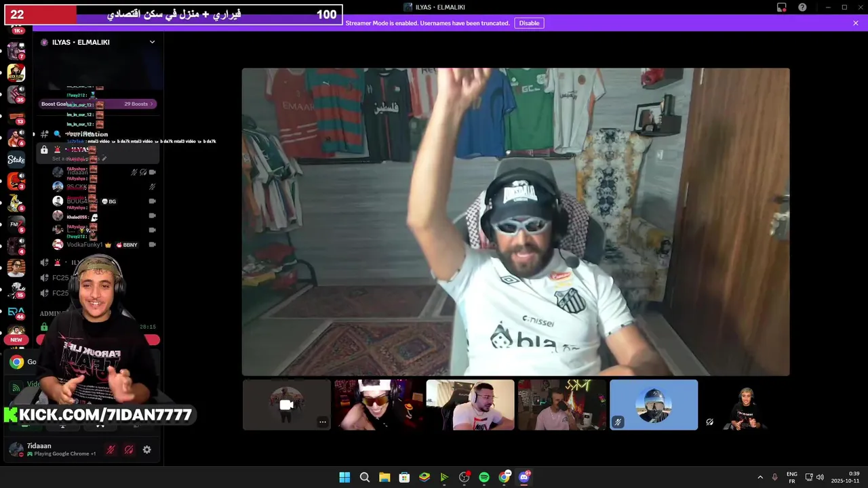Open second FC25 voice channel
Screen dimensions: 868x488
click(x=61, y=293)
